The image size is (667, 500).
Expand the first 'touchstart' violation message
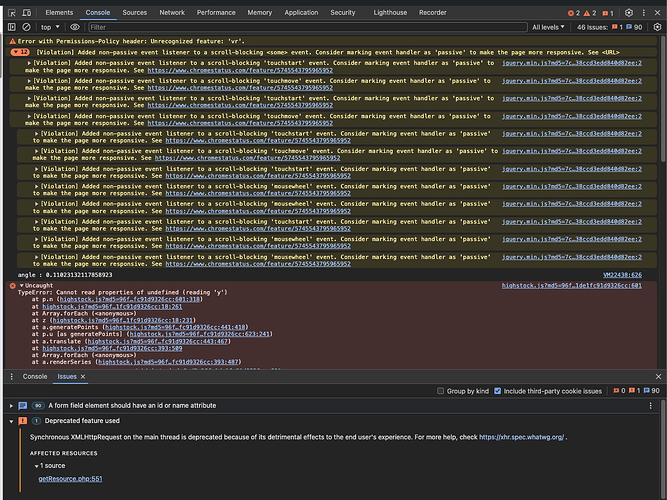coord(29,63)
